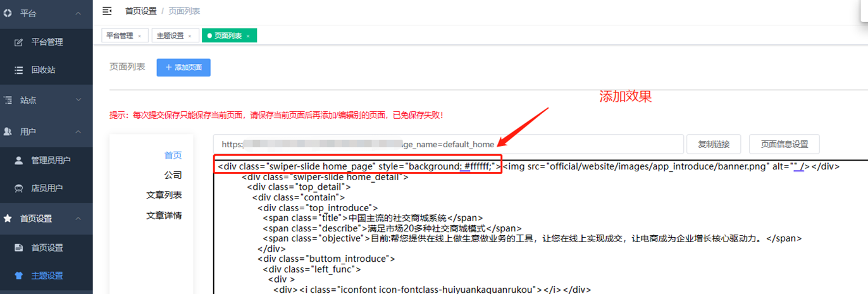Click the 页面信息设置 button
The height and width of the screenshot is (294, 868).
[x=784, y=144]
